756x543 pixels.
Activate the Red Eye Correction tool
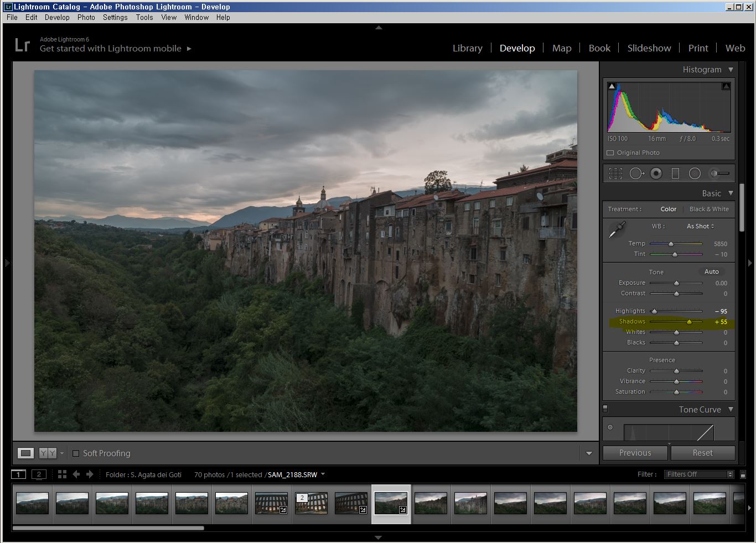[656, 174]
